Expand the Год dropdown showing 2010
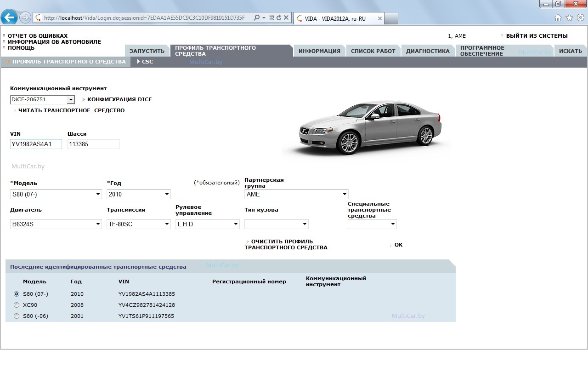This screenshot has width=588, height=368. (139, 194)
